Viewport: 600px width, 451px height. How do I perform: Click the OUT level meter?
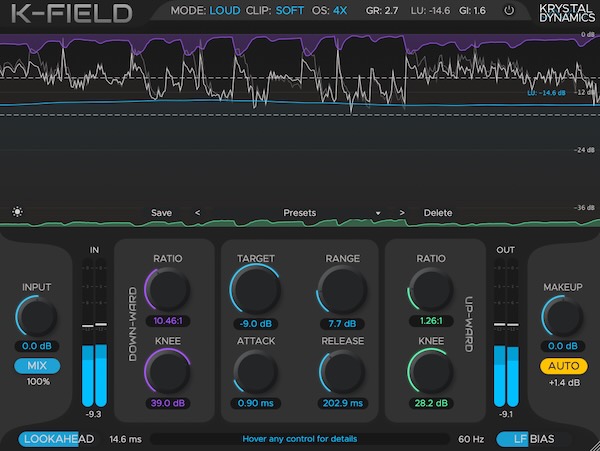tap(506, 332)
